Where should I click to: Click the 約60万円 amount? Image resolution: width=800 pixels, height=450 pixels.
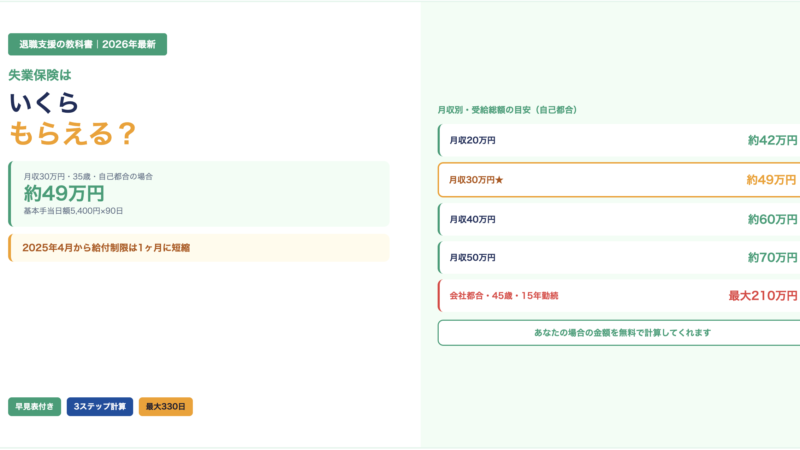click(772, 219)
